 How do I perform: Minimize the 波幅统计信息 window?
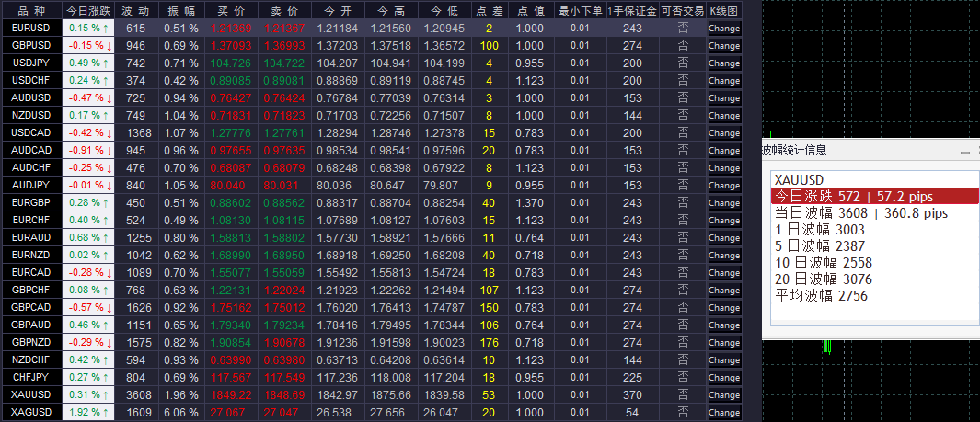[965, 151]
